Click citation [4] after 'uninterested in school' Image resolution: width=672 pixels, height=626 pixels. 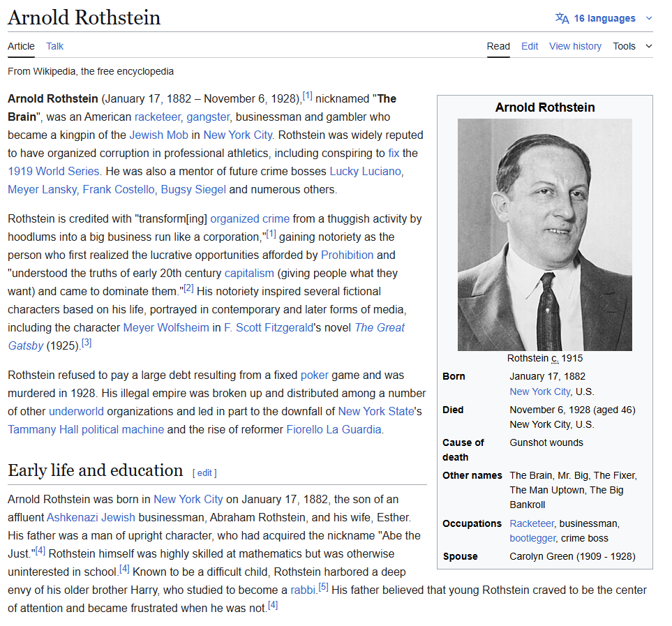[x=124, y=569]
